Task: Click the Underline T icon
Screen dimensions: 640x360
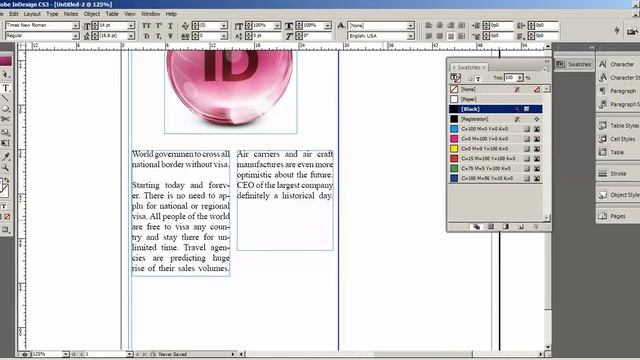Action: (170, 26)
